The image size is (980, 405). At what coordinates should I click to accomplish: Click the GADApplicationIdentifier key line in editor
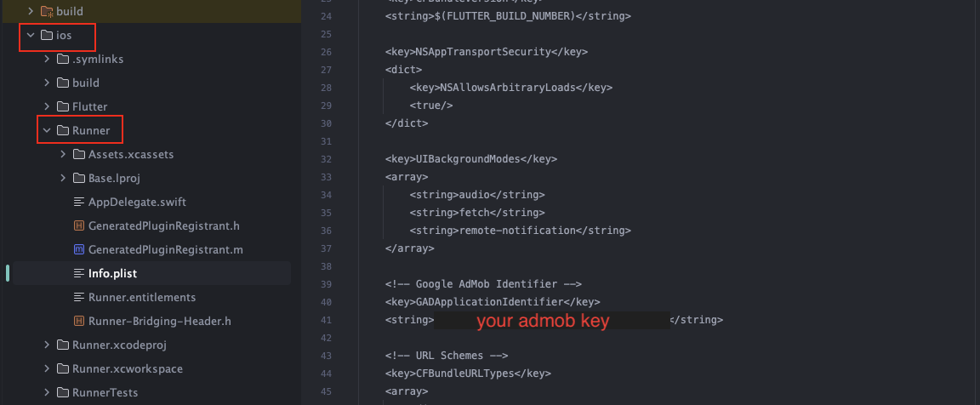point(495,301)
